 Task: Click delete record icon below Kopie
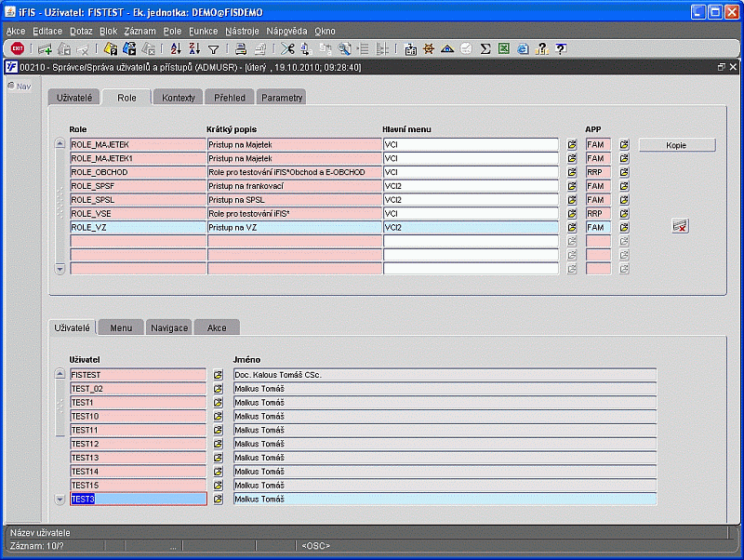coord(680,226)
